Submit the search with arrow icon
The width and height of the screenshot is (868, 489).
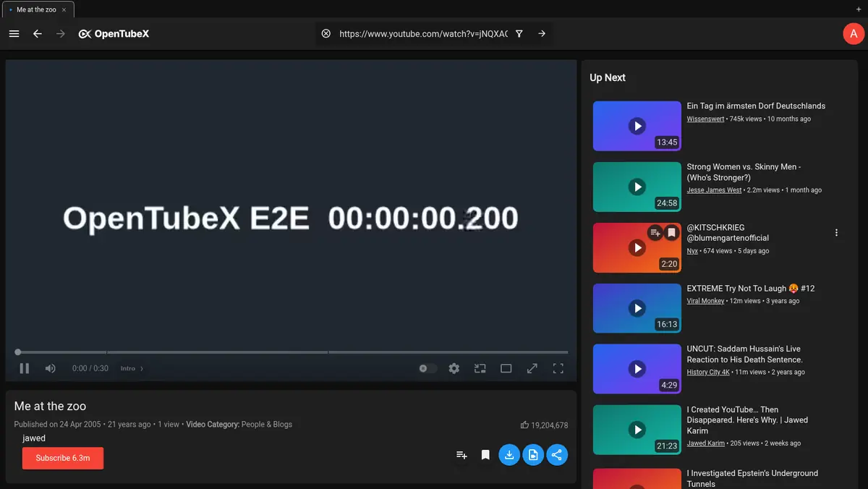coord(542,34)
